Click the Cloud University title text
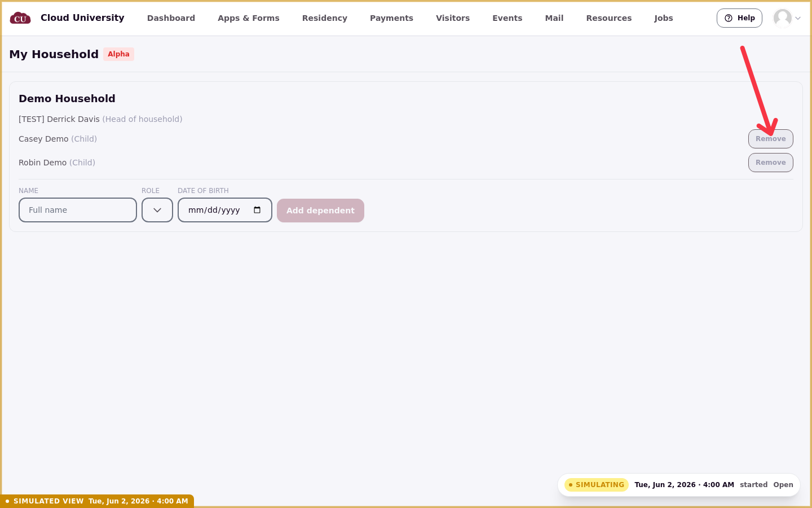The height and width of the screenshot is (508, 812). coord(82,18)
